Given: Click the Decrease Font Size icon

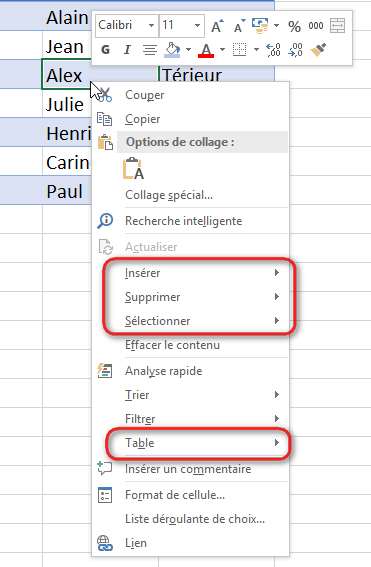Looking at the screenshot, I should tap(239, 26).
